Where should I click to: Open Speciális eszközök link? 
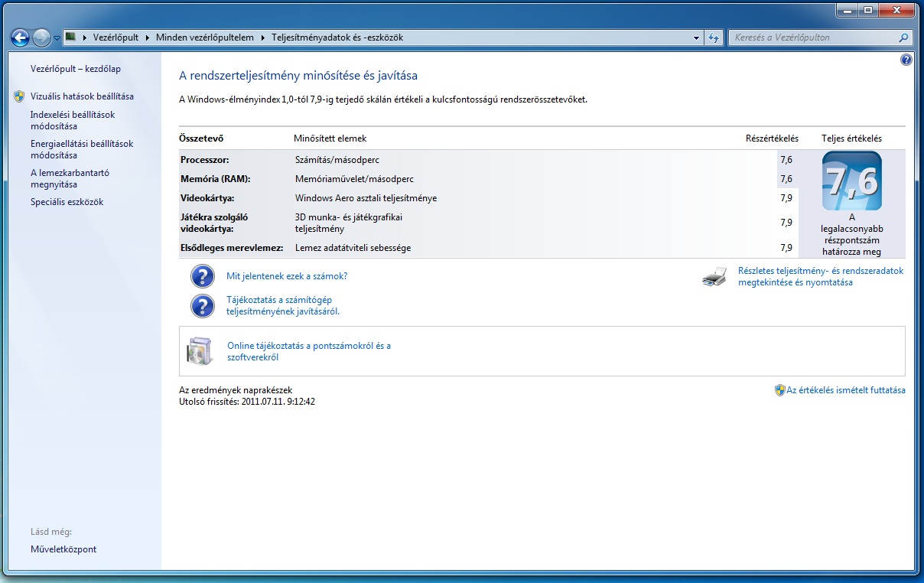pyautogui.click(x=67, y=202)
